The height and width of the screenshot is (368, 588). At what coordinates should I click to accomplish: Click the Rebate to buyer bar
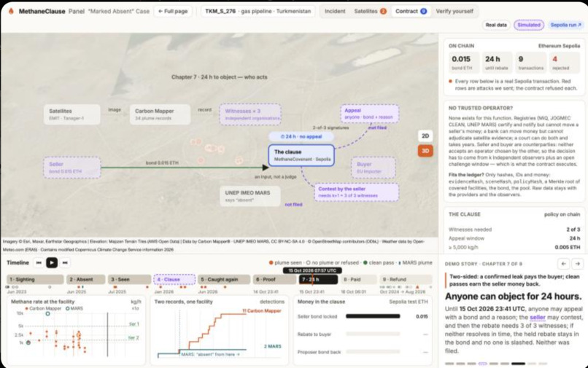(x=373, y=334)
